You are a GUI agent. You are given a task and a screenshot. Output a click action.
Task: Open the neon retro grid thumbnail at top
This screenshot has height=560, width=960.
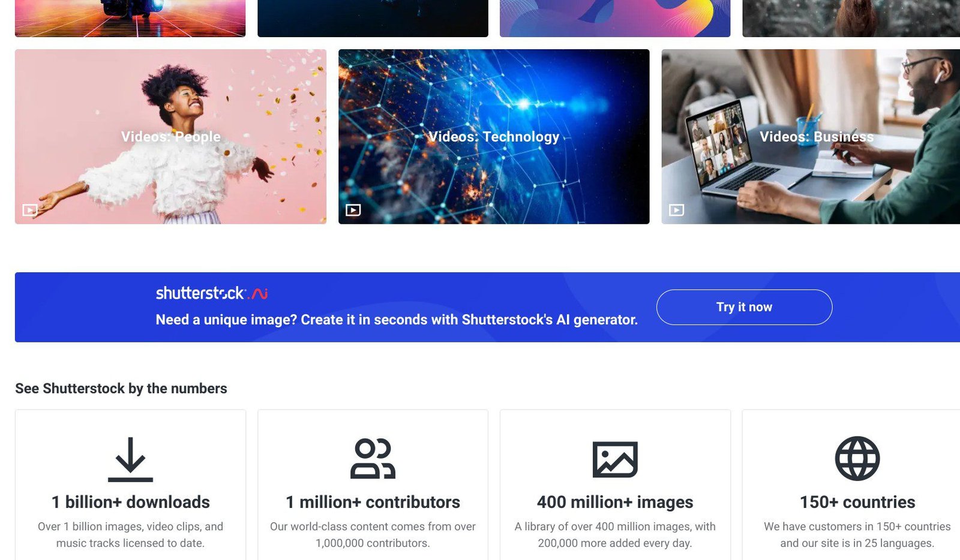(x=130, y=18)
